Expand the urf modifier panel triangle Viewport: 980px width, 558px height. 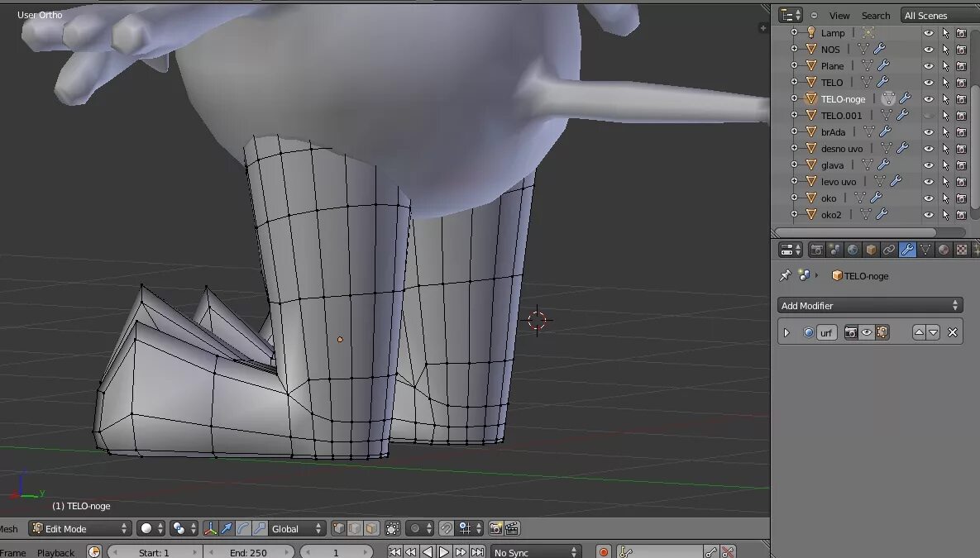click(786, 333)
